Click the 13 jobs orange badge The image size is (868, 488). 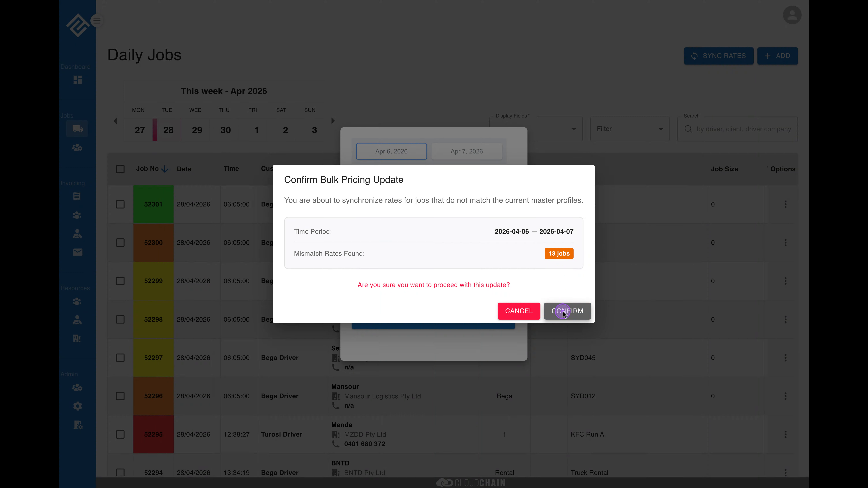pos(559,254)
